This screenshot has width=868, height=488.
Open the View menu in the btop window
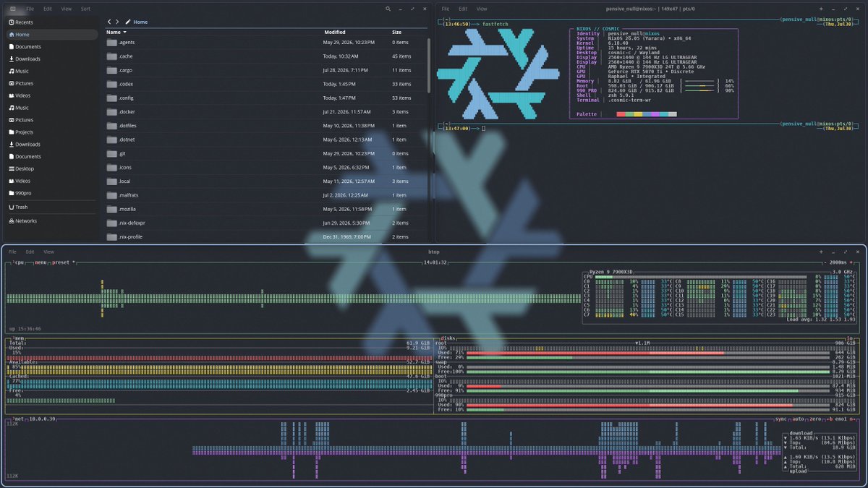pos(49,252)
